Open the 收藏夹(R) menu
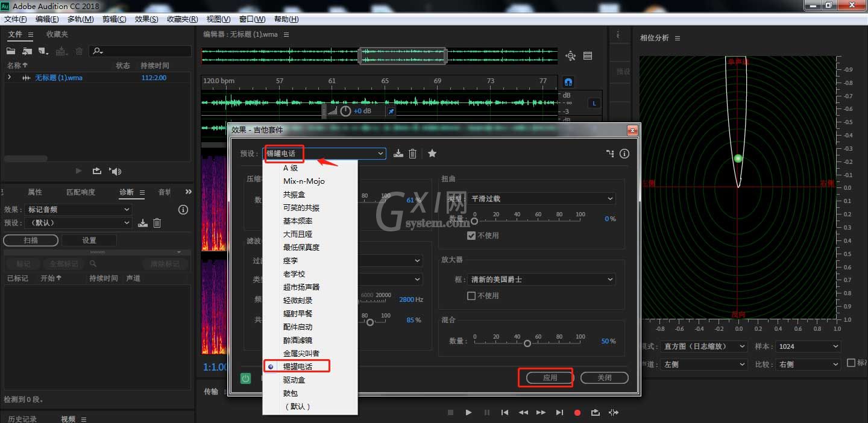This screenshot has width=868, height=423. point(182,19)
